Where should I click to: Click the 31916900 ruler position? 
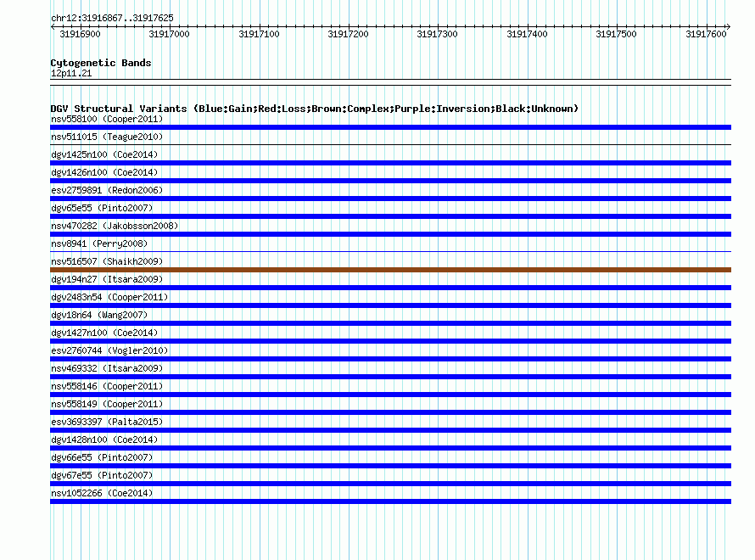[x=80, y=34]
